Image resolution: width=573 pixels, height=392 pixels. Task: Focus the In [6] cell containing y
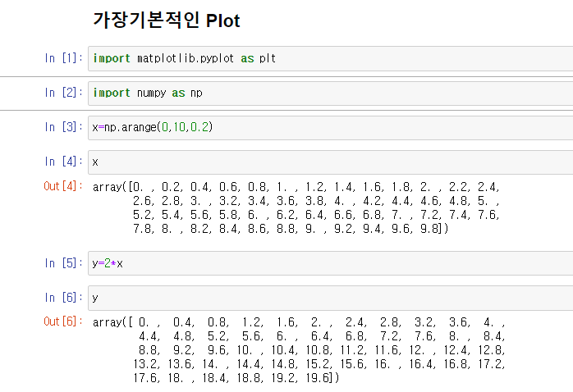click(330, 298)
